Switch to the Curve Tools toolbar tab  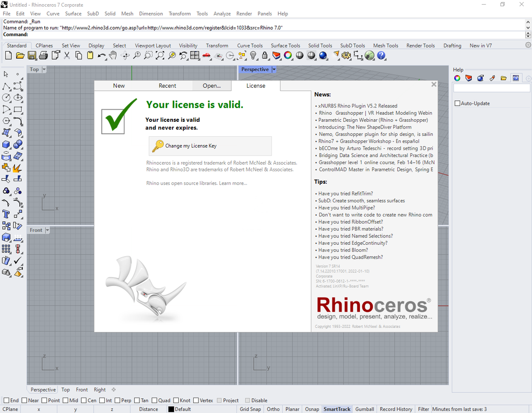pyautogui.click(x=249, y=45)
